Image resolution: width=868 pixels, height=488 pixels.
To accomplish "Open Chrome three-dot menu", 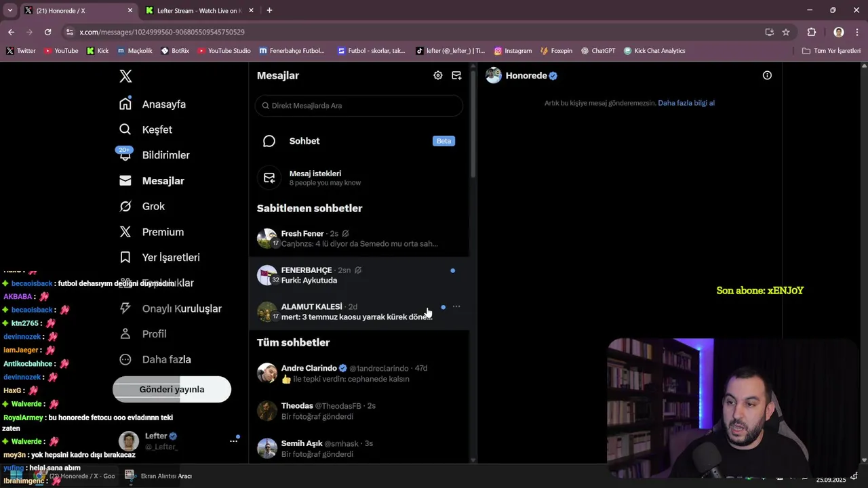I will [857, 32].
